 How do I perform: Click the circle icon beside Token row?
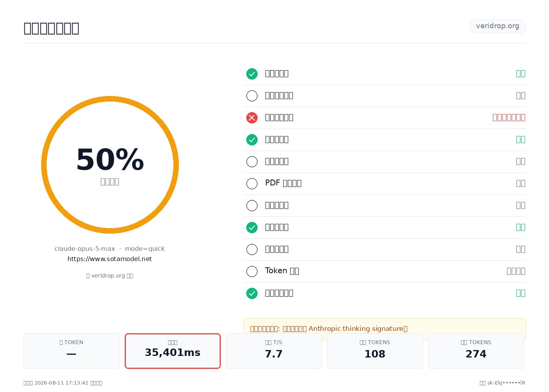252,271
